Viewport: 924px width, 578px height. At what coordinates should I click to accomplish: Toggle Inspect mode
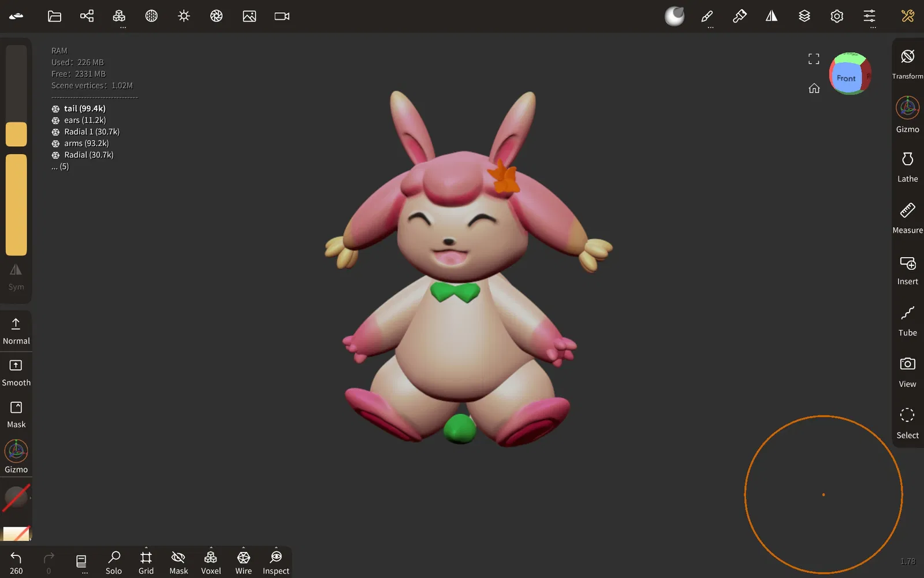coord(276,562)
